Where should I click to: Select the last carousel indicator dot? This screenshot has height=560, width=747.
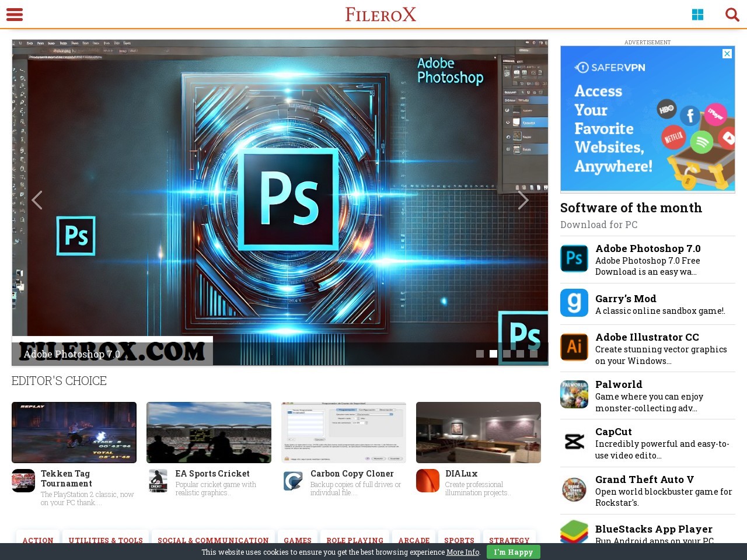pyautogui.click(x=533, y=353)
